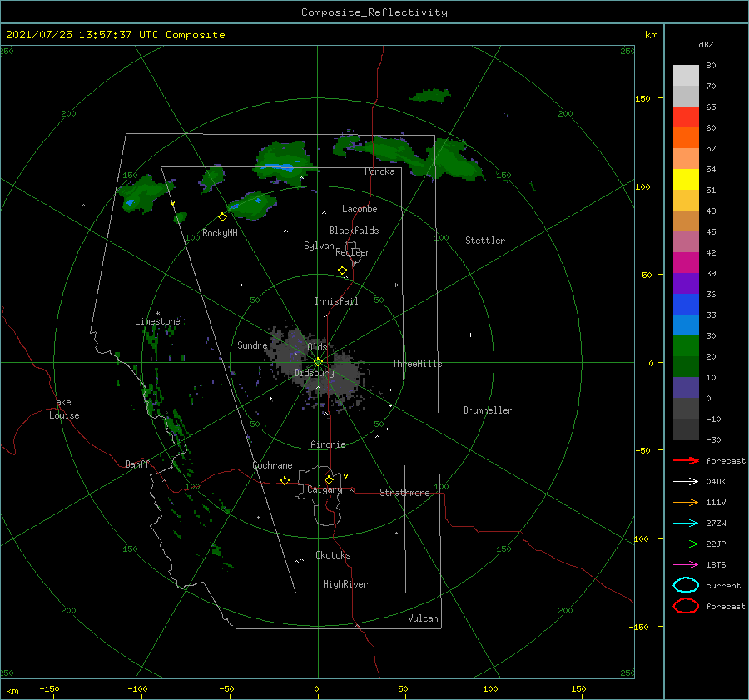Click the red forecast ellipse symbol
This screenshot has height=700, width=749.
point(686,606)
